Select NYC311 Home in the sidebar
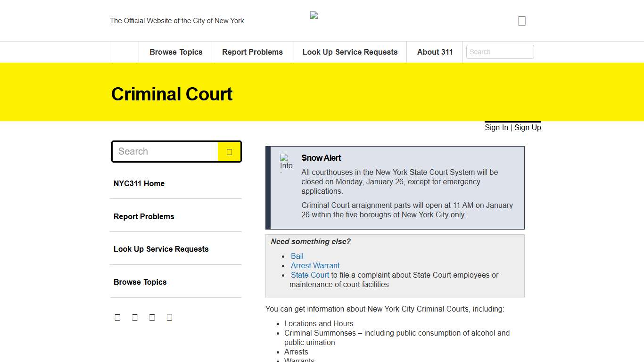 139,183
